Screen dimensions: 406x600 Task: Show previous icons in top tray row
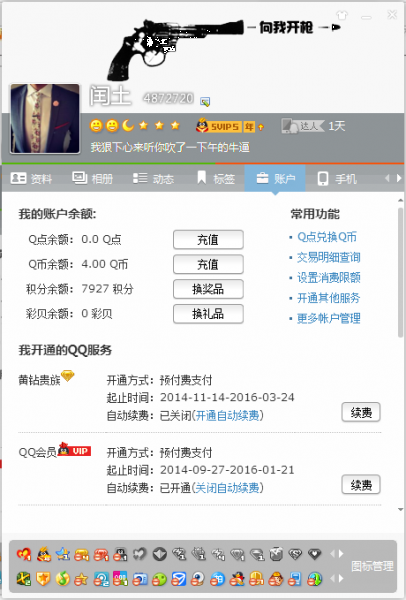(x=332, y=554)
